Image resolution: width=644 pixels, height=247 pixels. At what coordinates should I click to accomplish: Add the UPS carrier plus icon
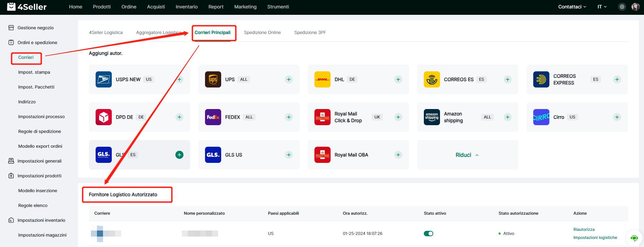(289, 79)
